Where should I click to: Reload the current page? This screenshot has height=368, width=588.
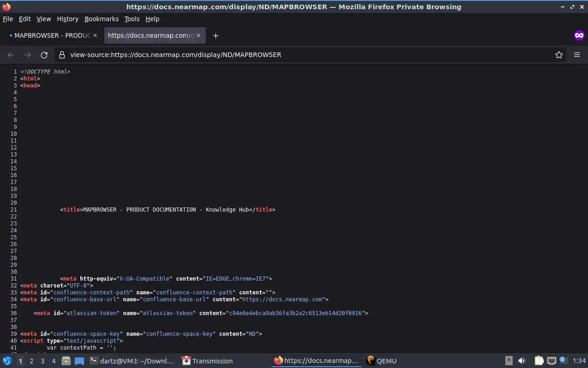tap(44, 55)
